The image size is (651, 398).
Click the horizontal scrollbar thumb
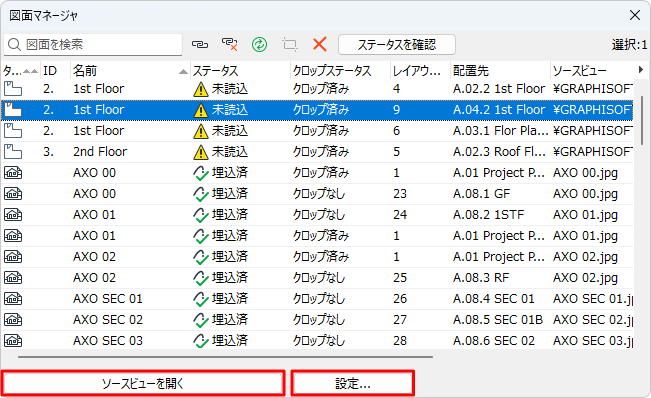coord(225,356)
